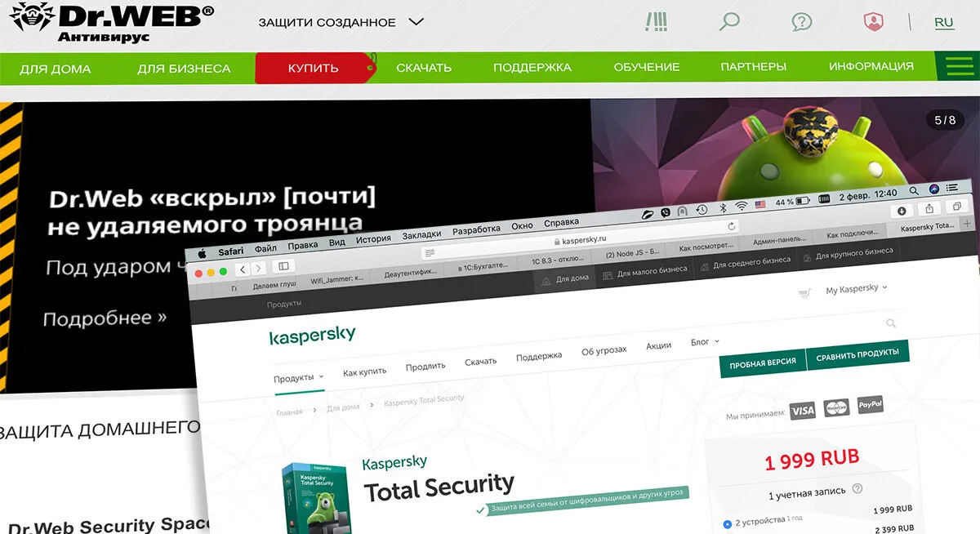Select the 2 устройства radio option
This screenshot has height=534, width=980.
point(728,524)
